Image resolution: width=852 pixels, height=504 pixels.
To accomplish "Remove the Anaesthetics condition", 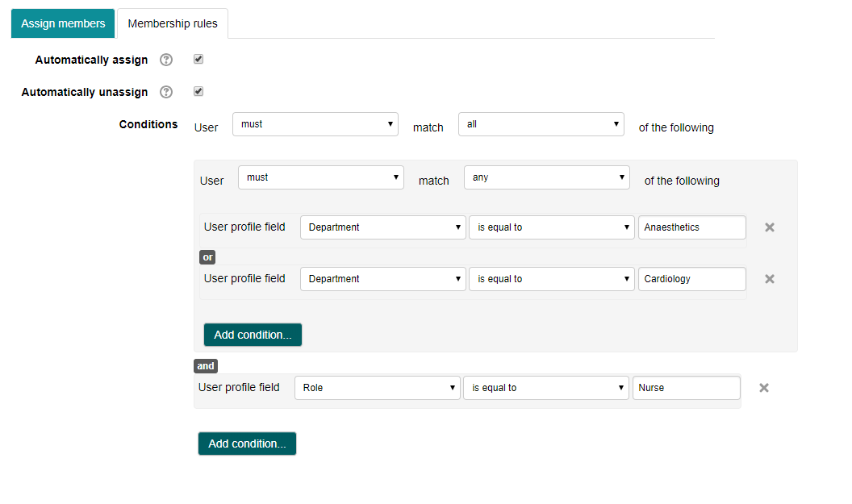I will pyautogui.click(x=769, y=227).
